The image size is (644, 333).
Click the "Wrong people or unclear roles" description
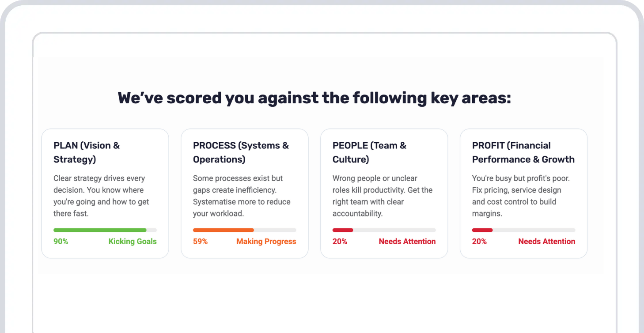[382, 196]
